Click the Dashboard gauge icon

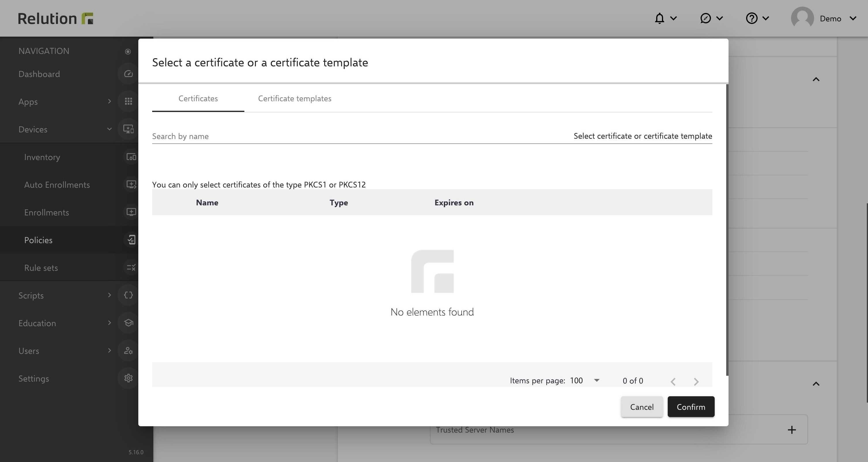[x=128, y=74]
